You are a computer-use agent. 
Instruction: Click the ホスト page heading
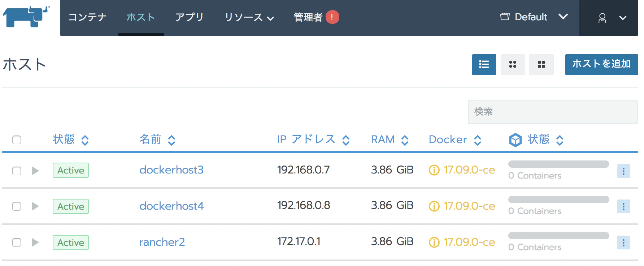point(25,64)
